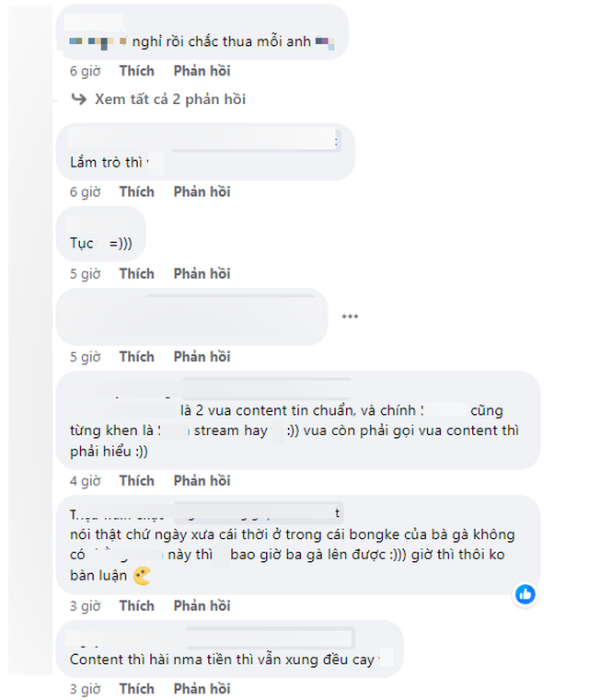The height and width of the screenshot is (700, 589).
Task: Reply to the 'nghỉ rồi chắc thua' comment
Action: pos(202,71)
